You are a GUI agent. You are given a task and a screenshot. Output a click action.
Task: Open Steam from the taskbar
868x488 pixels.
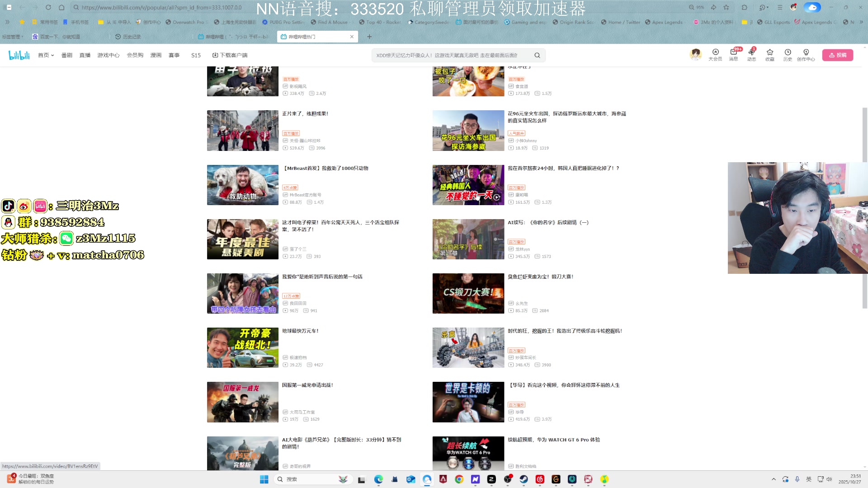[524, 479]
